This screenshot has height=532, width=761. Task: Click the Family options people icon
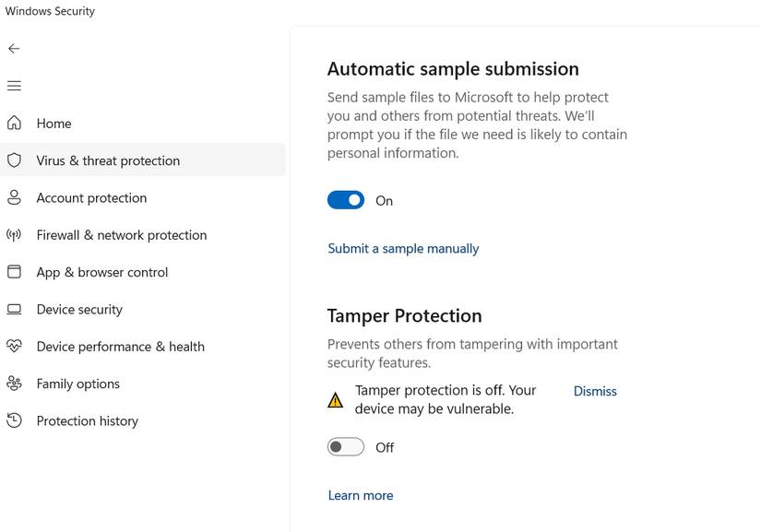14,384
